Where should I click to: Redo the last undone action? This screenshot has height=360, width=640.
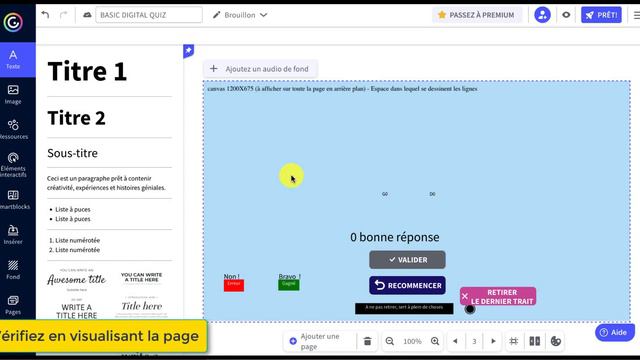[x=63, y=15]
